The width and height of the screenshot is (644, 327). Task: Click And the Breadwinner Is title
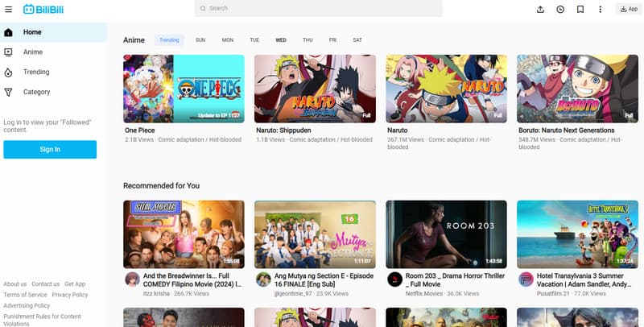tap(192, 280)
